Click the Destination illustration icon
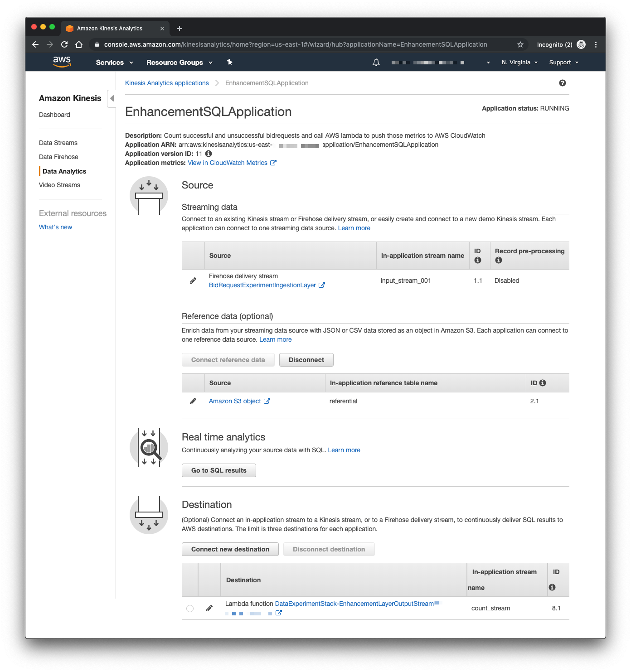 pos(149,515)
